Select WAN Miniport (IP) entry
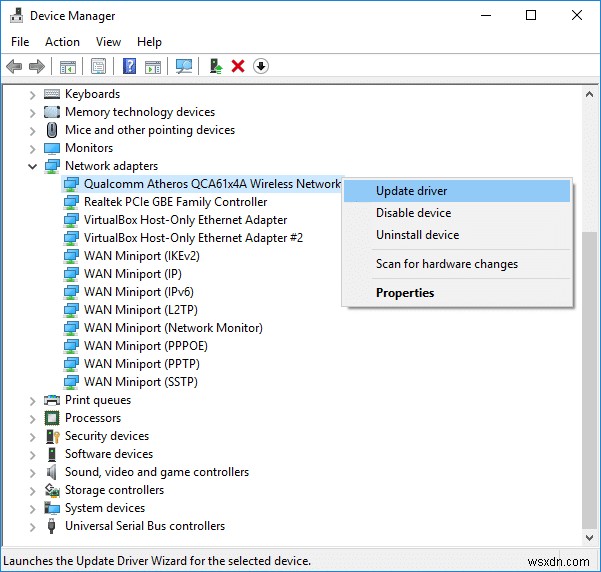The image size is (601, 572). click(x=133, y=274)
